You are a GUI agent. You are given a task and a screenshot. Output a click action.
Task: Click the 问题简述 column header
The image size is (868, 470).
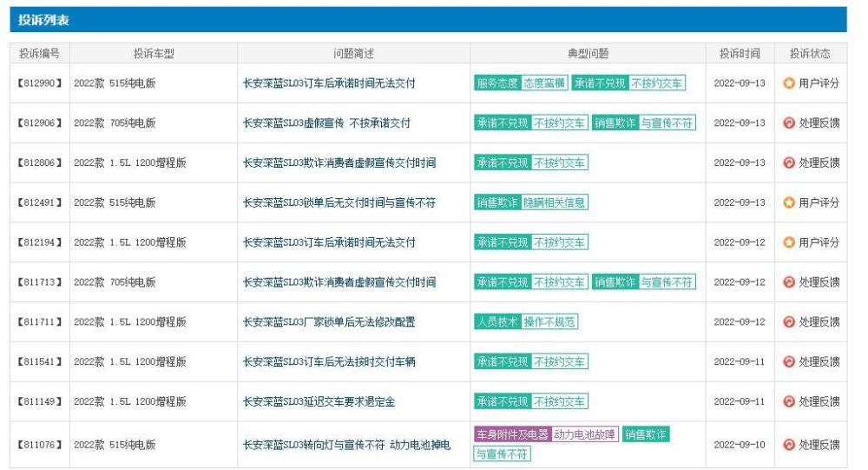354,54
